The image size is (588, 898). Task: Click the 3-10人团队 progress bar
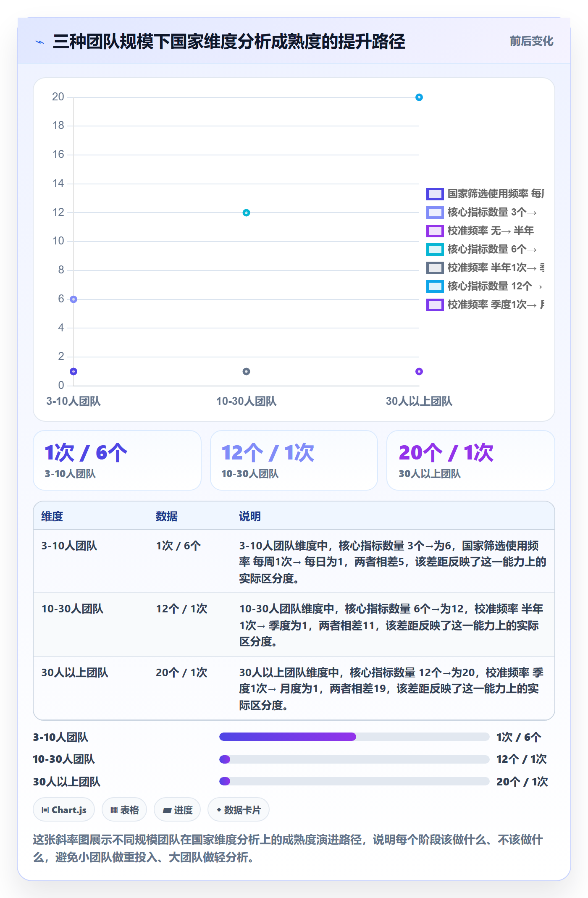pyautogui.click(x=354, y=737)
